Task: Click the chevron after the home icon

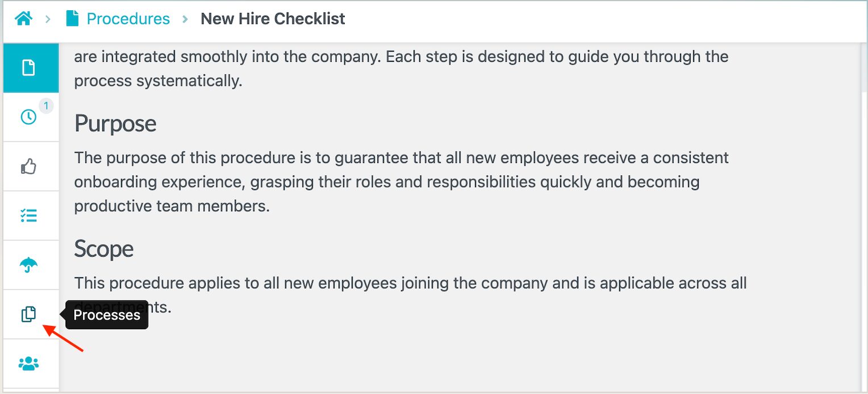Action: [48, 19]
